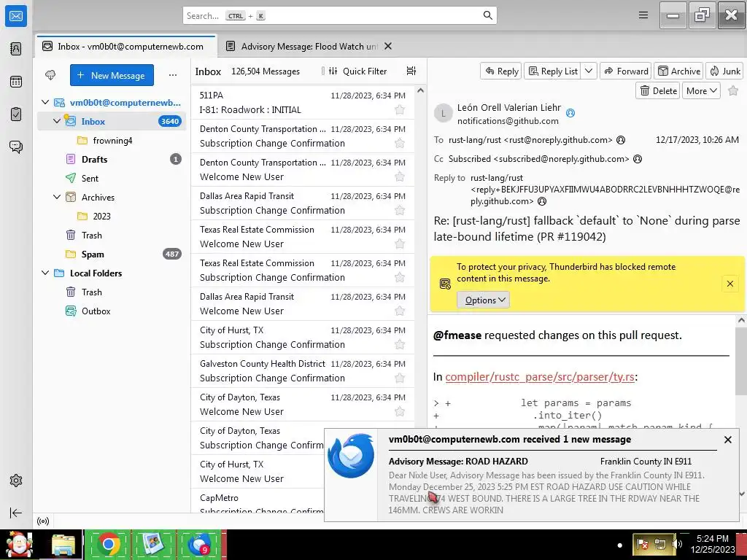Image resolution: width=747 pixels, height=560 pixels.
Task: Select the frowning4 folder
Action: pyautogui.click(x=112, y=141)
